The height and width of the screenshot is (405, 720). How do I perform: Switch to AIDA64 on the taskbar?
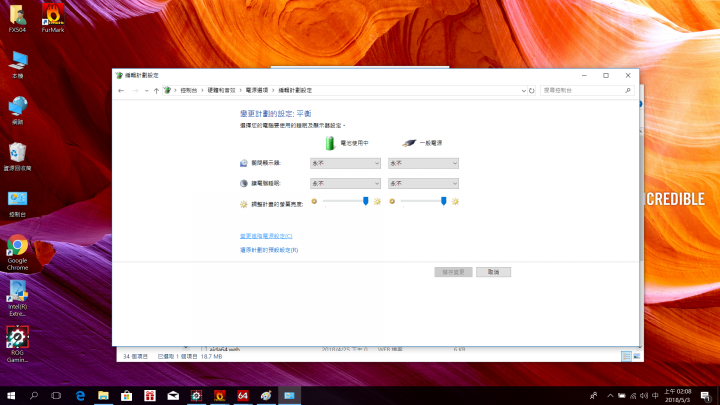click(242, 395)
